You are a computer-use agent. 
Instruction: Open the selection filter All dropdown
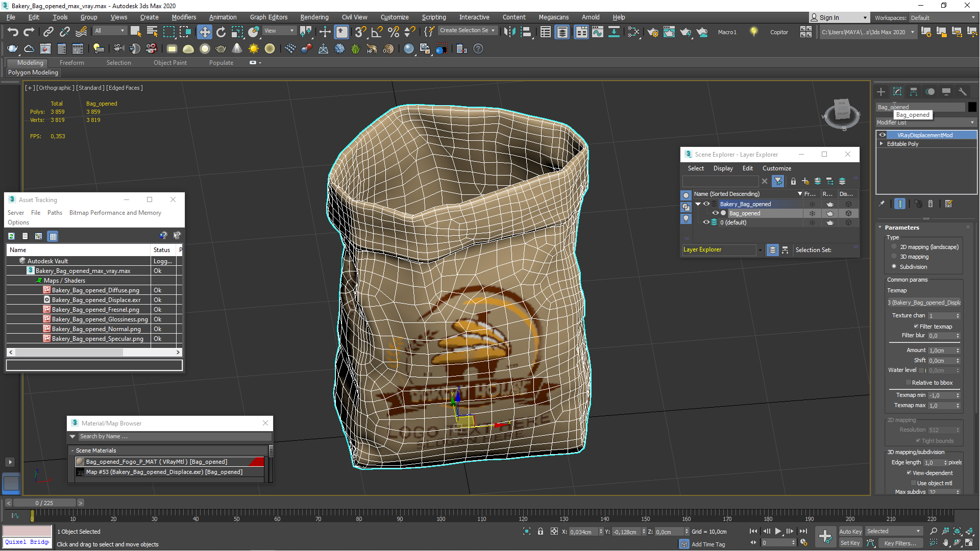pos(109,31)
